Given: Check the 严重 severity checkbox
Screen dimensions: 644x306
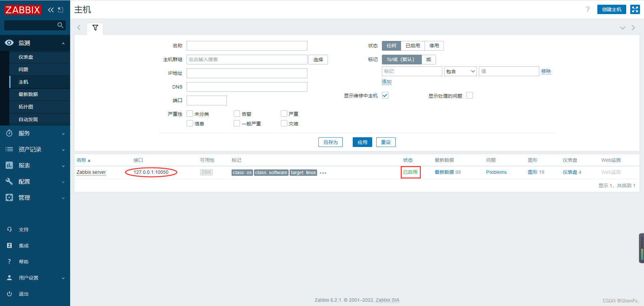Looking at the screenshot, I should pos(284,114).
